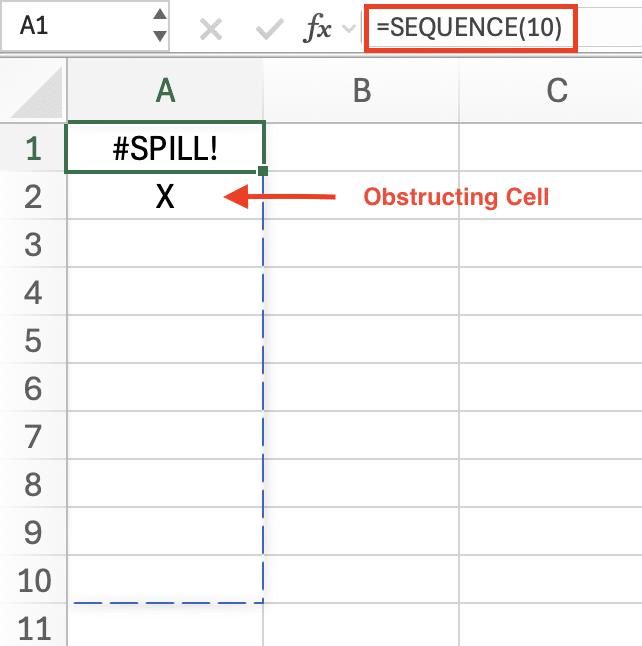The image size is (642, 646).
Task: Click cell A1 showing #SPILL!
Action: click(x=165, y=147)
